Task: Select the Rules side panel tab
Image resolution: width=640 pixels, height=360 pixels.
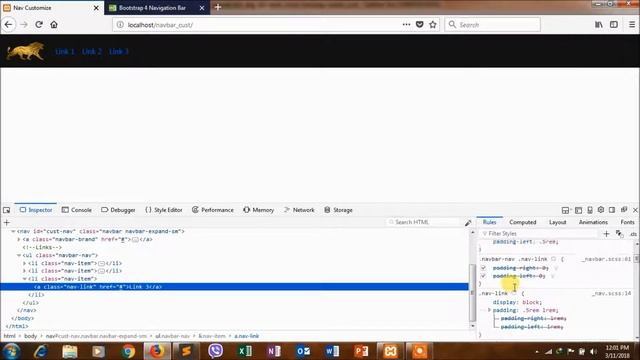Action: (489, 222)
